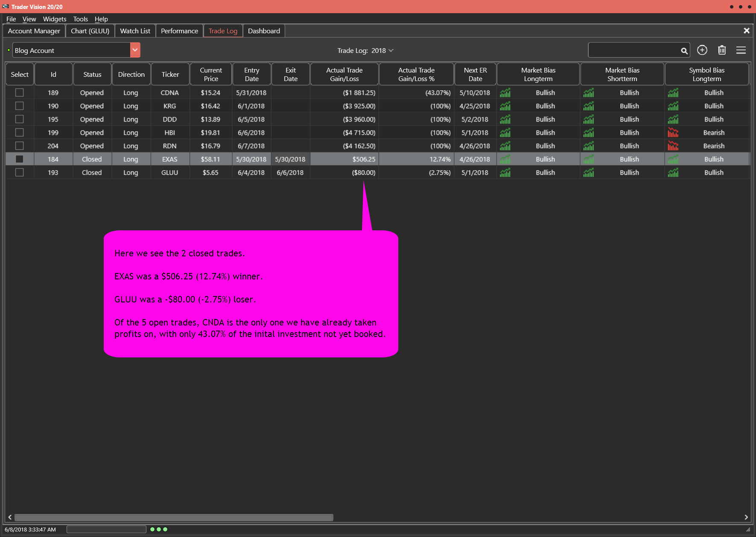Click Market Bias Longterm chart icon for CDNA

[x=505, y=93]
